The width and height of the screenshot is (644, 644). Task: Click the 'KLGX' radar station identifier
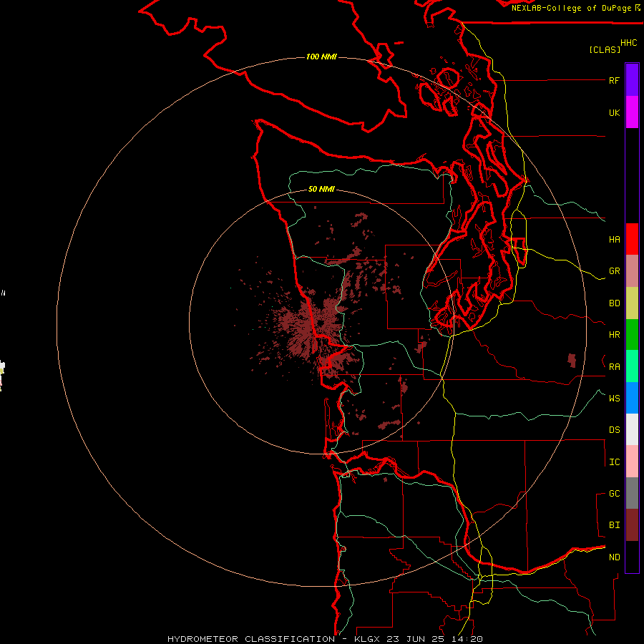(x=367, y=639)
